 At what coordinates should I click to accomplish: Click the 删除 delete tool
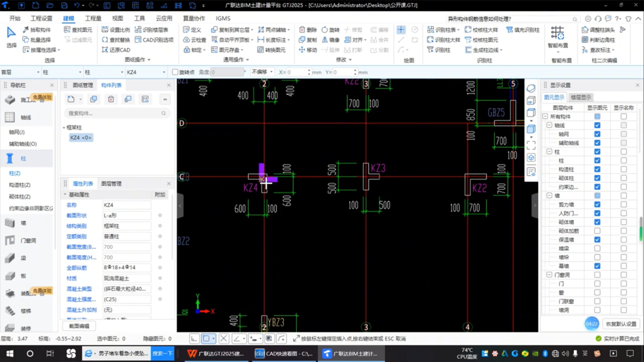pos(308,30)
